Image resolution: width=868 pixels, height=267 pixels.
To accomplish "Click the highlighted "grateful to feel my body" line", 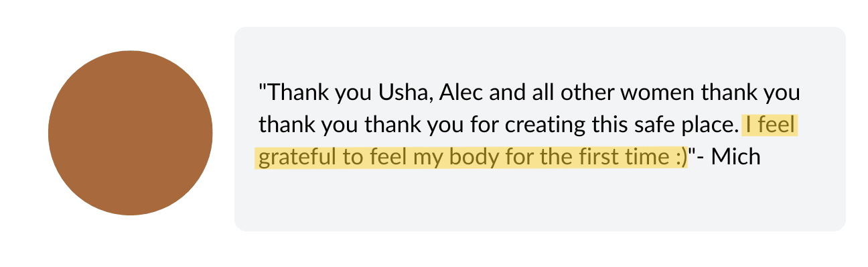I will [x=472, y=158].
